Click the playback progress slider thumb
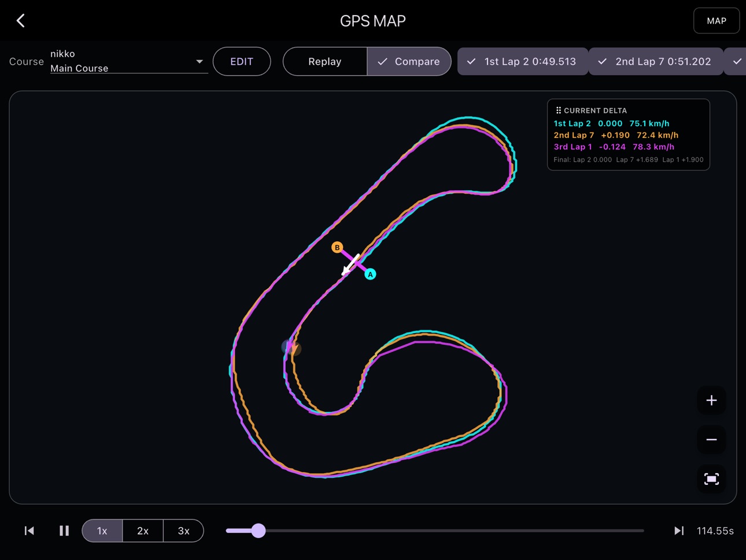 point(258,530)
